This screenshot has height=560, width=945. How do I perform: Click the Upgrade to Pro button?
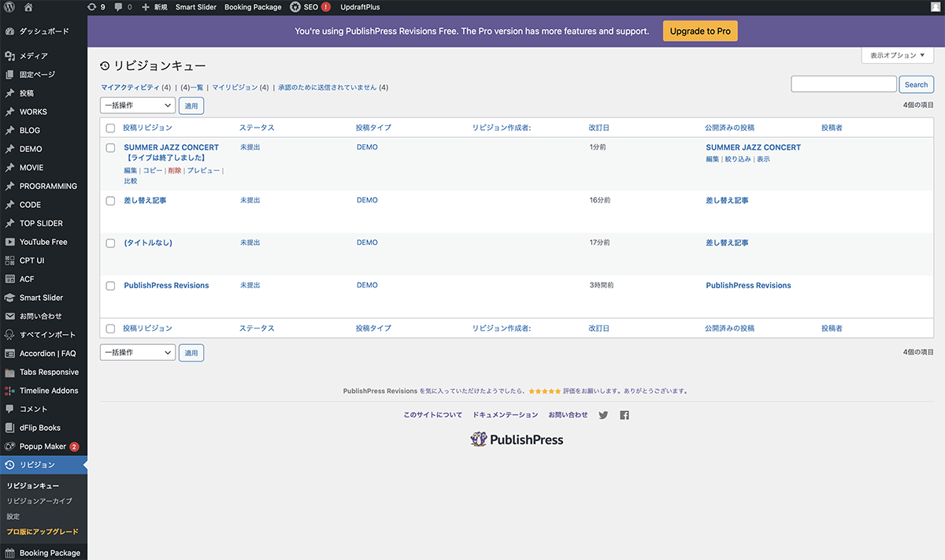coord(699,32)
